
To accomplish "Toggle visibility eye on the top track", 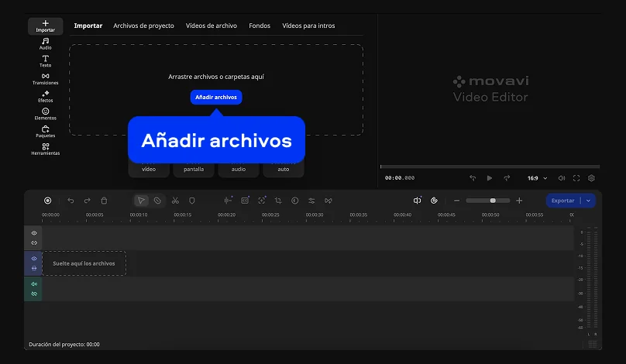I will pyautogui.click(x=34, y=233).
